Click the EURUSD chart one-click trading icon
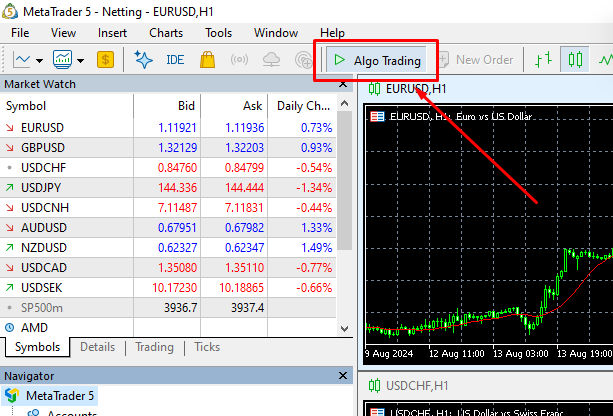Viewport: 613px width, 416px height. pyautogui.click(x=377, y=117)
